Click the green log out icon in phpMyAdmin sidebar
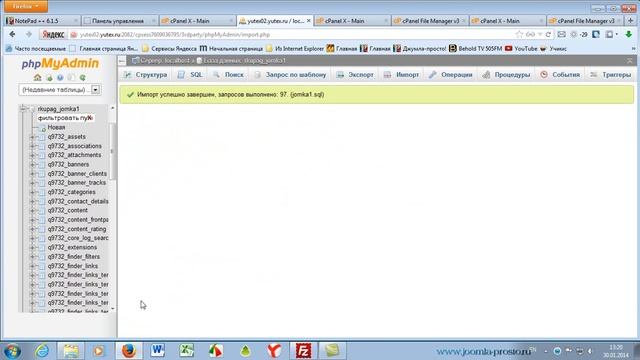 tap(49, 78)
